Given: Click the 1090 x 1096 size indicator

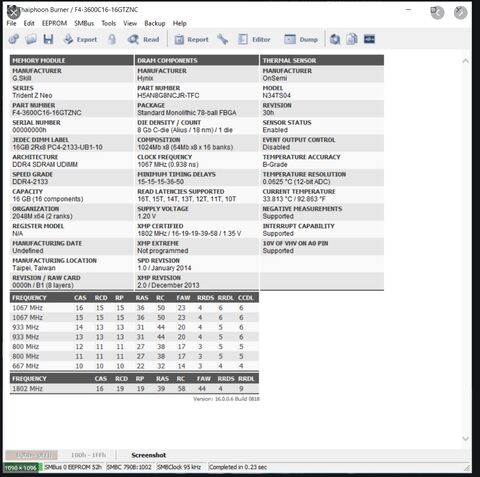Looking at the screenshot, I should [x=21, y=468].
